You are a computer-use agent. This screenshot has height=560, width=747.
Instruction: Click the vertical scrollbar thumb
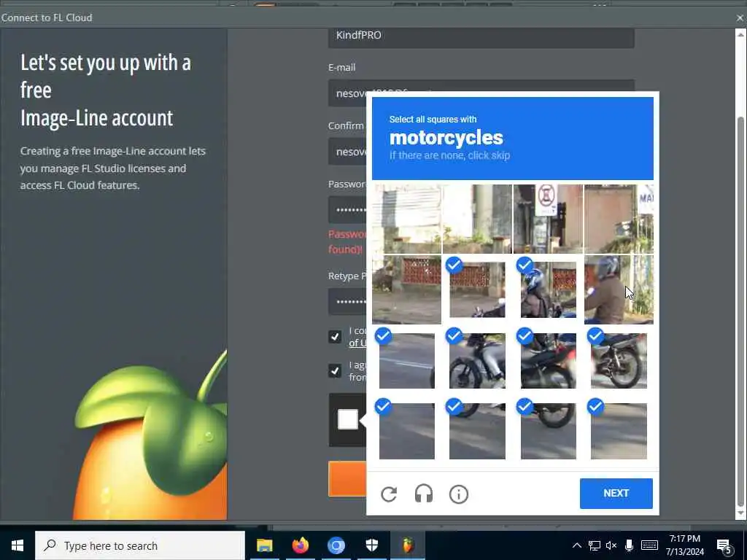(740, 311)
